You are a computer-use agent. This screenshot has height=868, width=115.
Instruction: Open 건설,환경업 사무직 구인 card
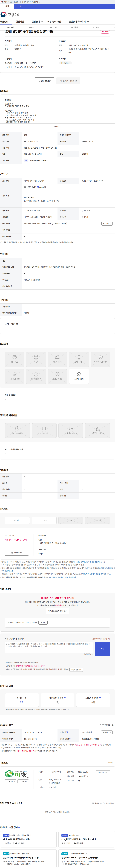(x=87, y=839)
